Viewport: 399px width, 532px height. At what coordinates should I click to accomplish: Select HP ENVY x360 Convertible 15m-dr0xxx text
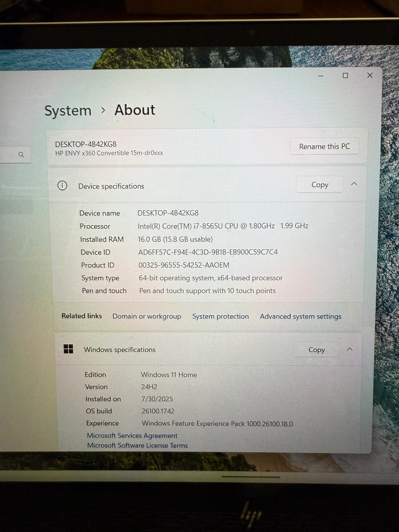[x=109, y=153]
